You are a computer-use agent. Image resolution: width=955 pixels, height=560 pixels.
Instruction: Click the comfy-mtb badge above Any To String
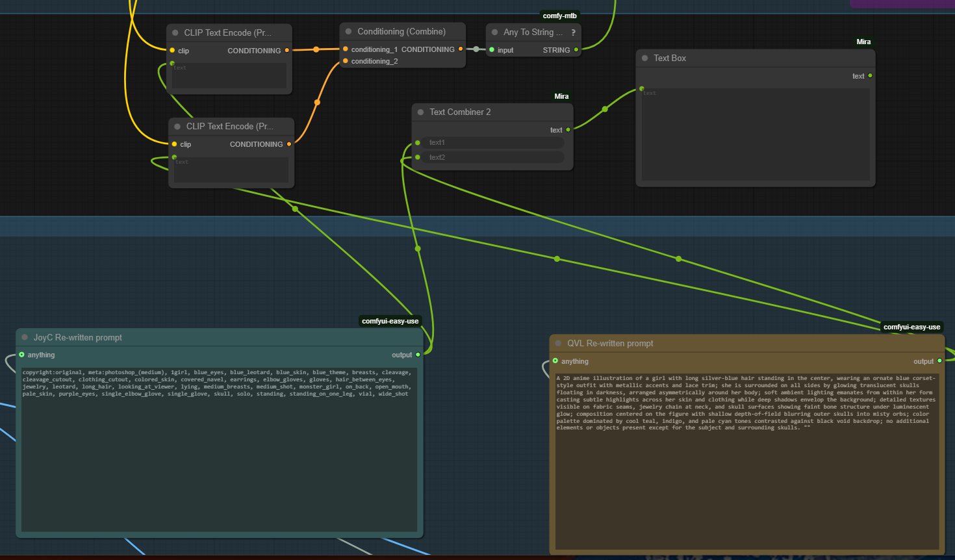tap(559, 16)
